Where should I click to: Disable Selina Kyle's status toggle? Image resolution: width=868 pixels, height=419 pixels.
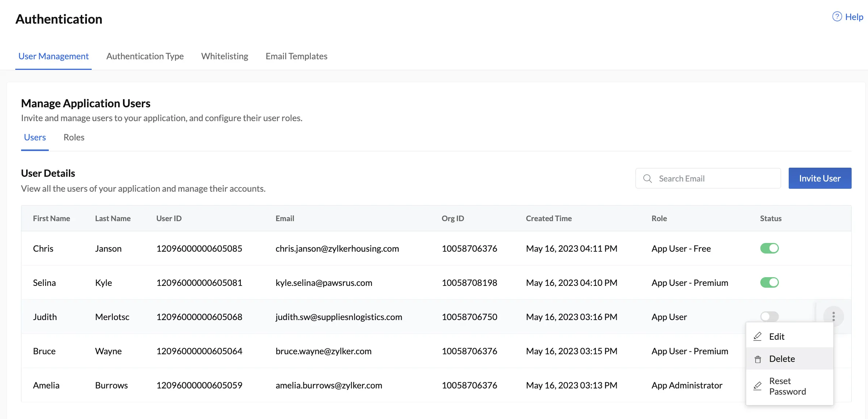769,283
